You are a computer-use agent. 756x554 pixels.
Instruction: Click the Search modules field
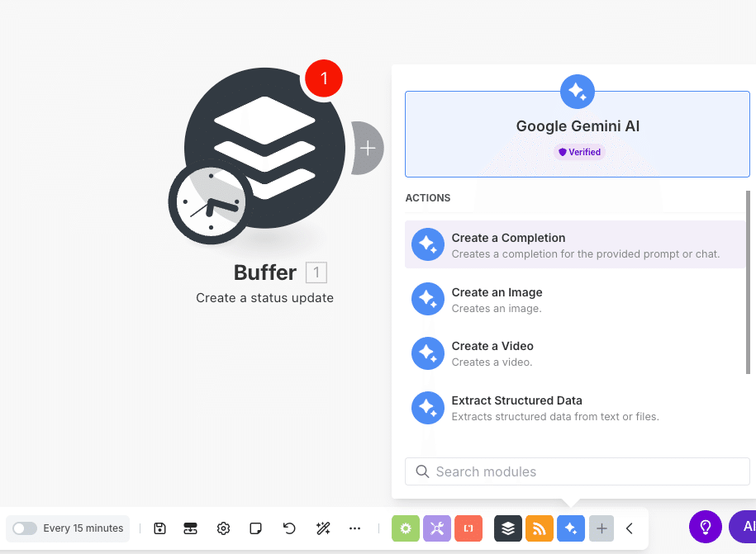click(578, 471)
